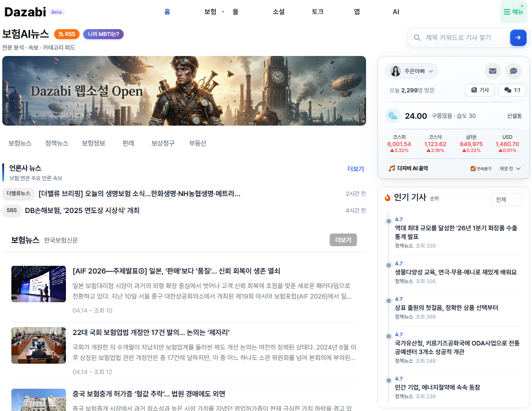Click the article keyword search field

[x=464, y=38]
